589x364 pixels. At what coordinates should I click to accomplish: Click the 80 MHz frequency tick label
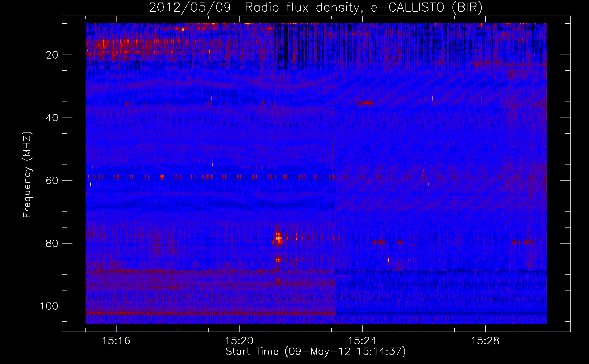(x=52, y=243)
